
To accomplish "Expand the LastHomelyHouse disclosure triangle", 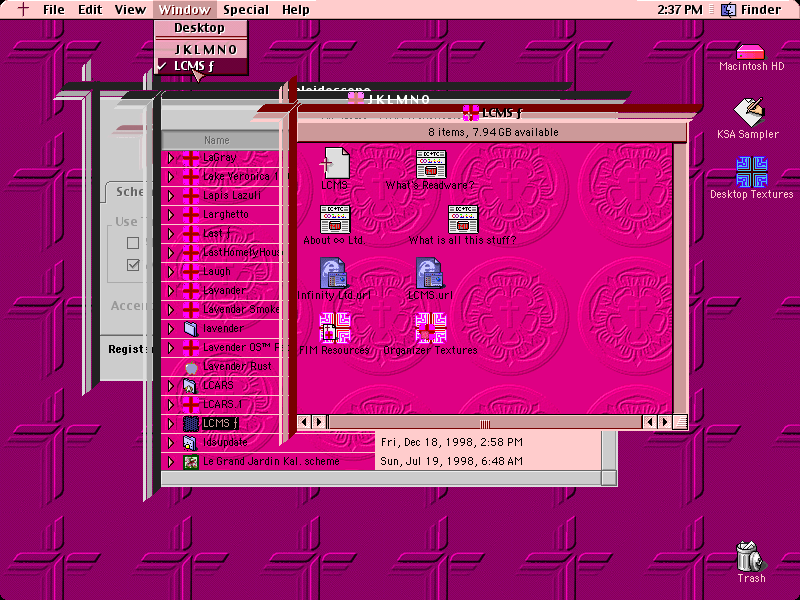I will 171,253.
